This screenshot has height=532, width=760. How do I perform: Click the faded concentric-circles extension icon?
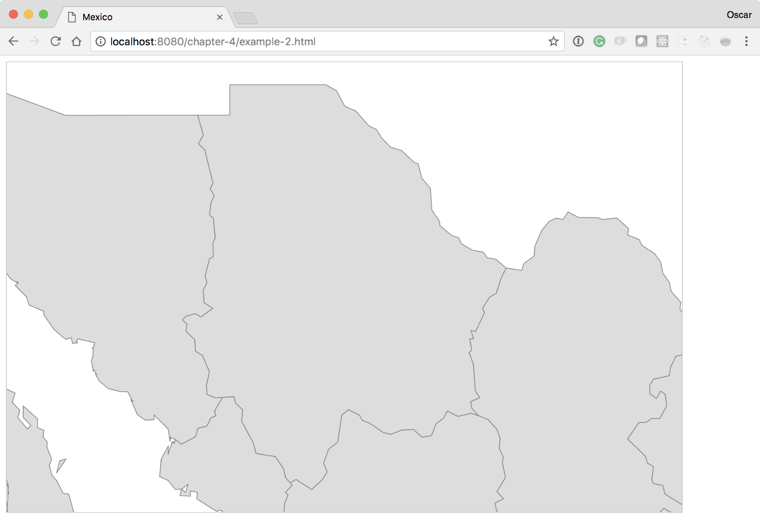click(x=704, y=41)
